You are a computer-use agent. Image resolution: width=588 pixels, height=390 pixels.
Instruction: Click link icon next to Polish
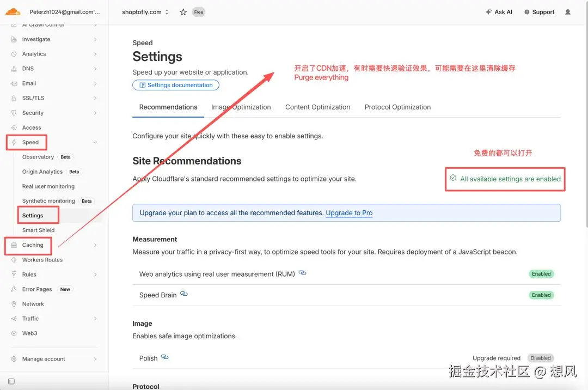[164, 357]
